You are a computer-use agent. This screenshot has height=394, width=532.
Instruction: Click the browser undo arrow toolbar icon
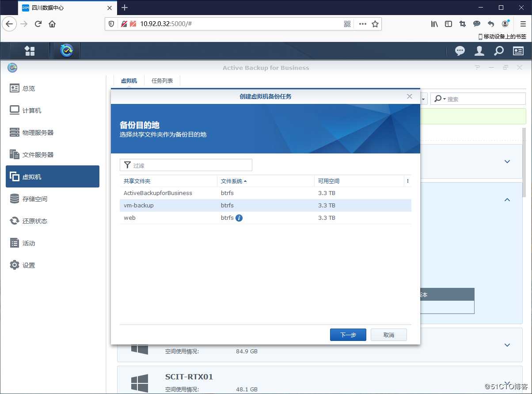[491, 24]
